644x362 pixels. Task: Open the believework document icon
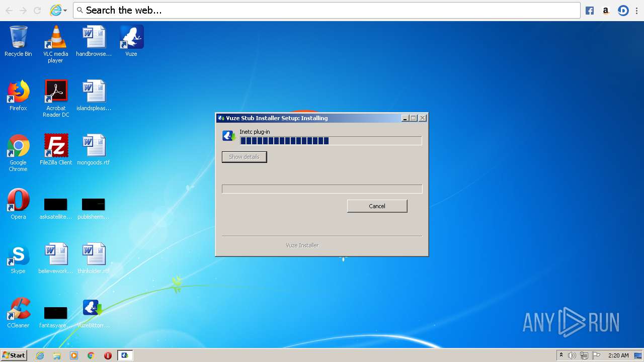click(56, 258)
